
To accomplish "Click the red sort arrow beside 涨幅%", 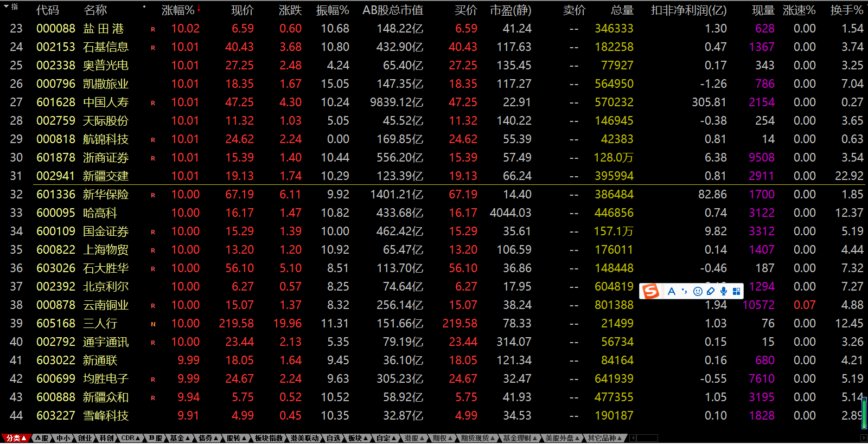I will pos(199,9).
